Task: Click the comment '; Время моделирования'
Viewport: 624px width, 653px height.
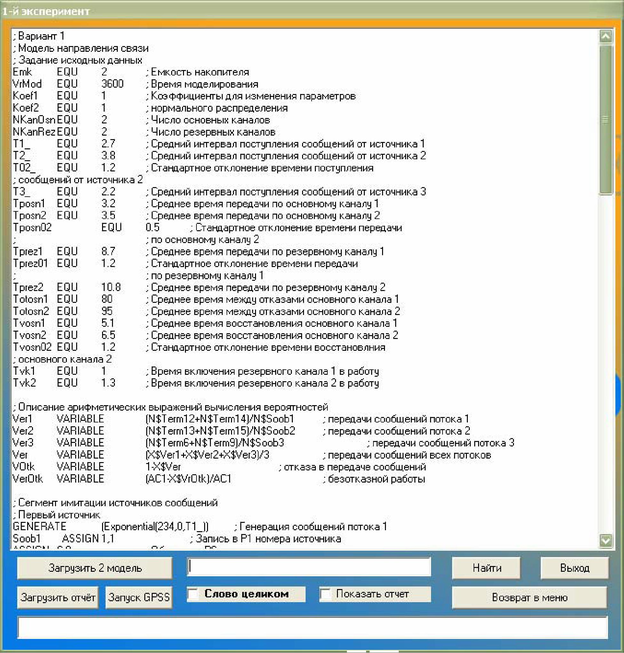Action: pyautogui.click(x=202, y=84)
